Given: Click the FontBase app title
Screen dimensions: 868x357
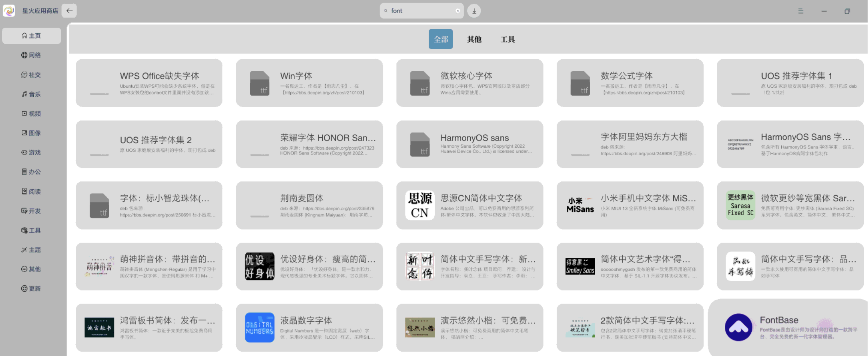Looking at the screenshot, I should click(779, 320).
